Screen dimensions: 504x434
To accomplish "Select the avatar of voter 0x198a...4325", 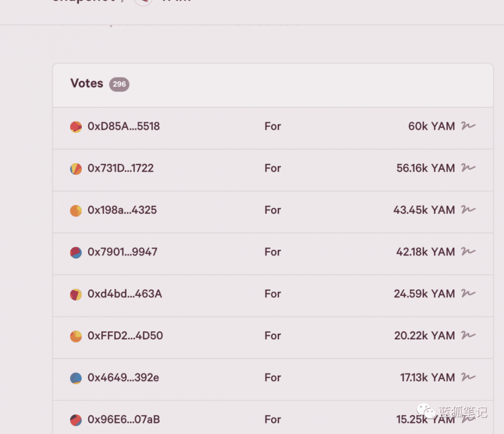I will [76, 210].
